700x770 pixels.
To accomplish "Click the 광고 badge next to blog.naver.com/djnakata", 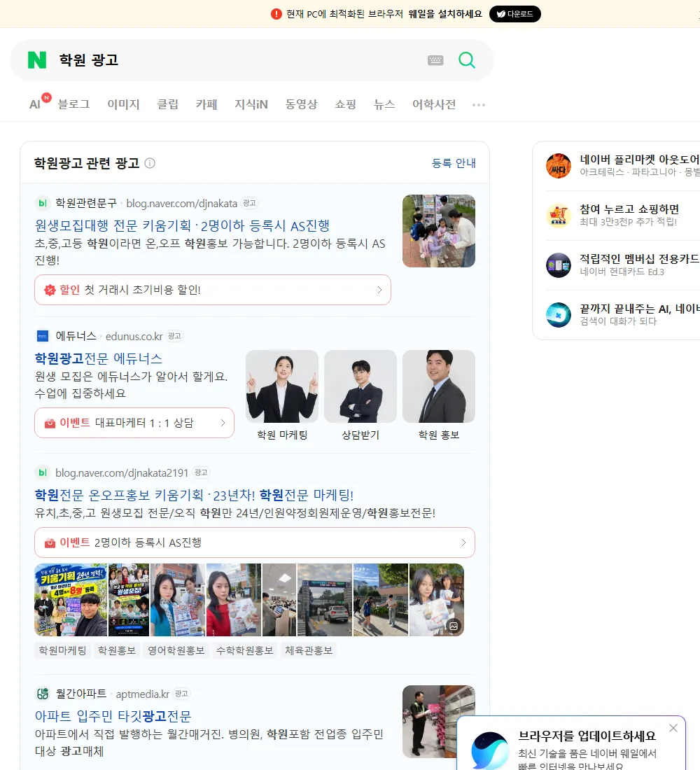I will point(249,203).
